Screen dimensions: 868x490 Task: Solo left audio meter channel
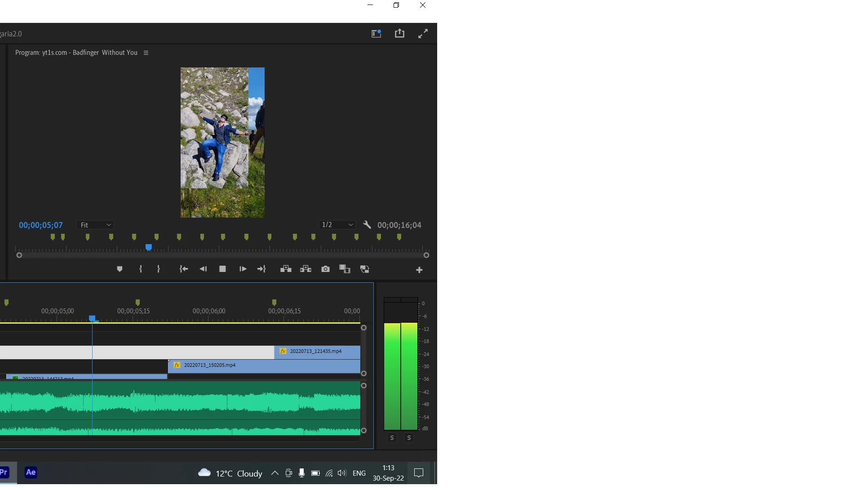coord(392,438)
